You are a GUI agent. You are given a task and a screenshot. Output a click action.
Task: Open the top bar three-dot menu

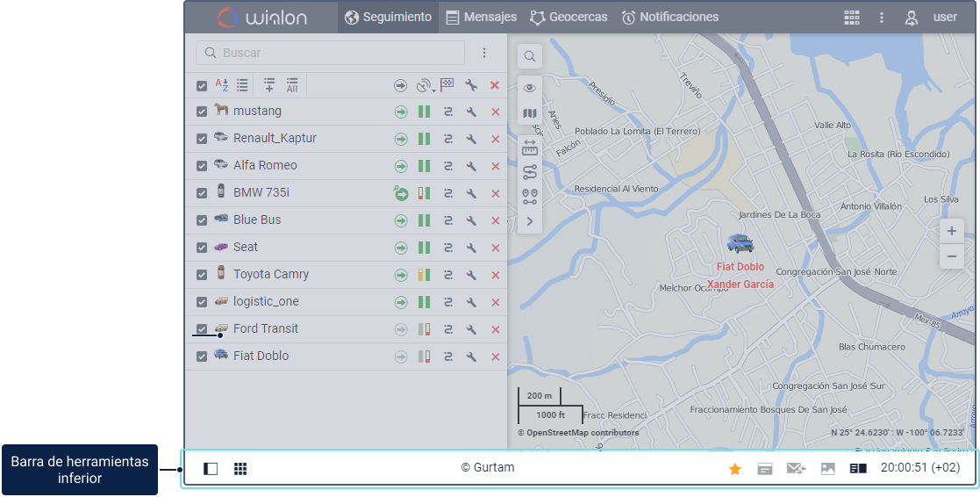pyautogui.click(x=881, y=18)
